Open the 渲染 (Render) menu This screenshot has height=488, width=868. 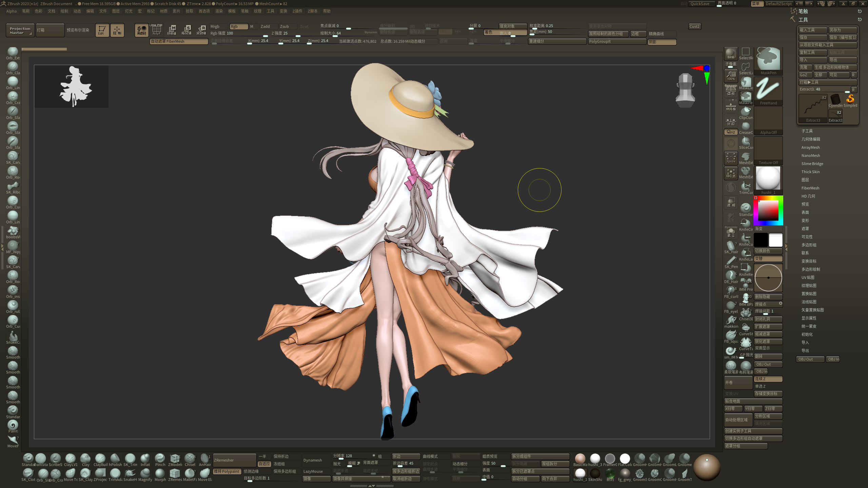[x=219, y=11]
